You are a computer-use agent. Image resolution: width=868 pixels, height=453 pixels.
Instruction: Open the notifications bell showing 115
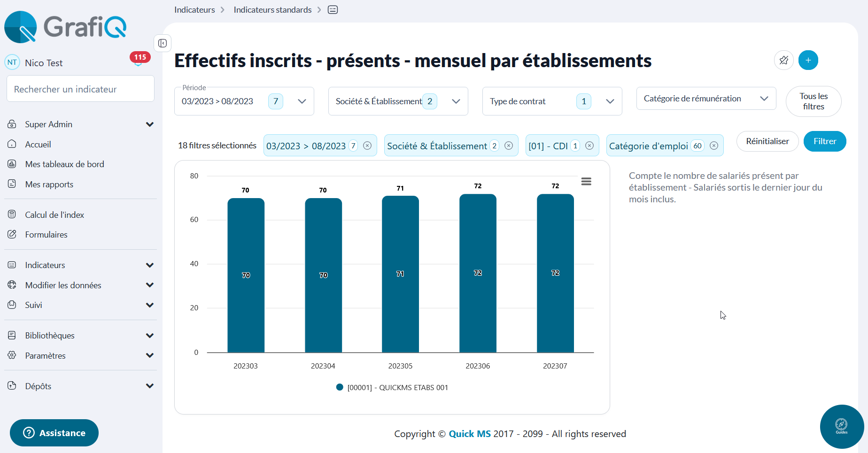[139, 60]
